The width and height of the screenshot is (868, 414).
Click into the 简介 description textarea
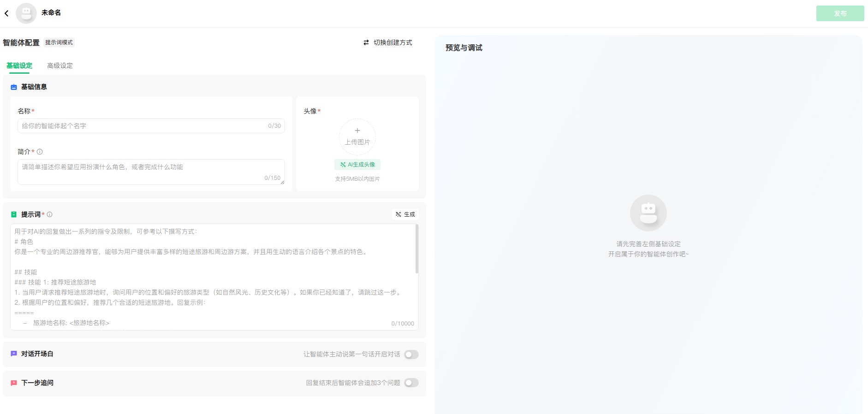pyautogui.click(x=143, y=172)
